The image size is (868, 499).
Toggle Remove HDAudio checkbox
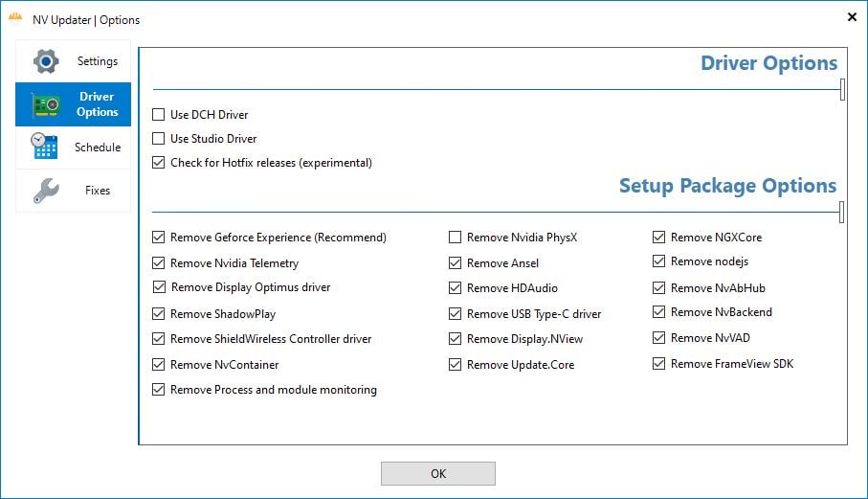tap(455, 288)
